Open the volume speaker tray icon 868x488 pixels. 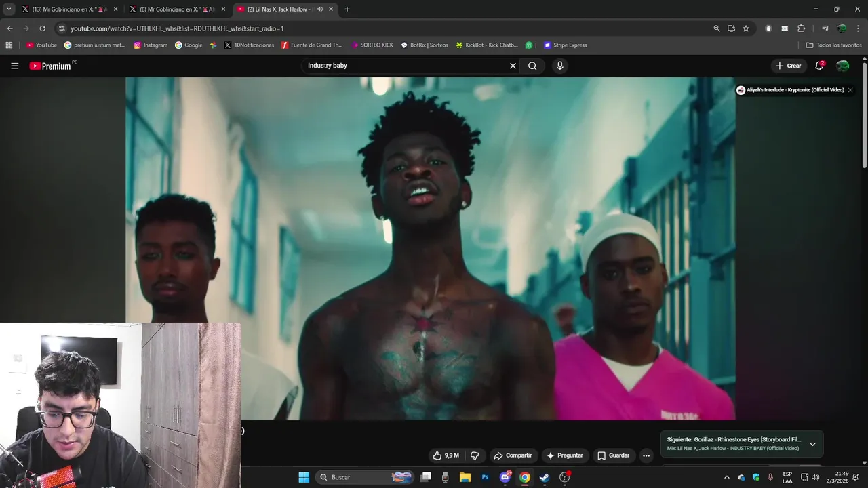click(815, 477)
